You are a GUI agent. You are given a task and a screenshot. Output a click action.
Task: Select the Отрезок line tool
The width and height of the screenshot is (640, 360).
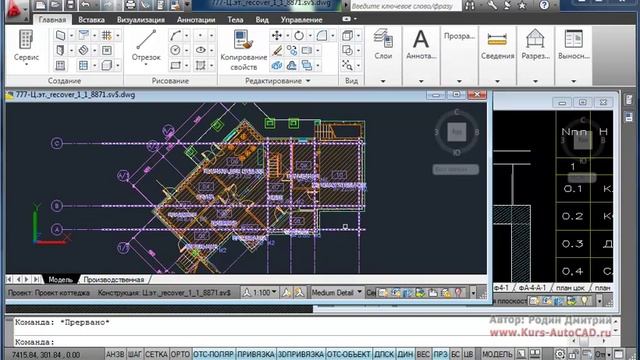point(146,47)
